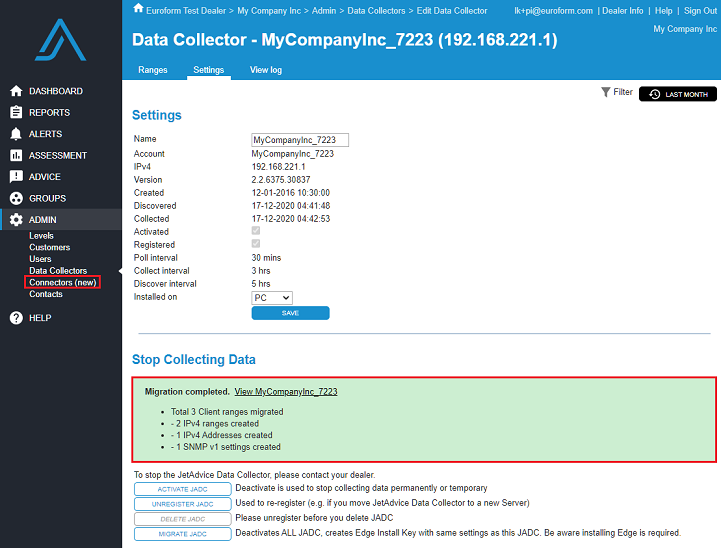Open Help link in top bar

click(x=664, y=11)
